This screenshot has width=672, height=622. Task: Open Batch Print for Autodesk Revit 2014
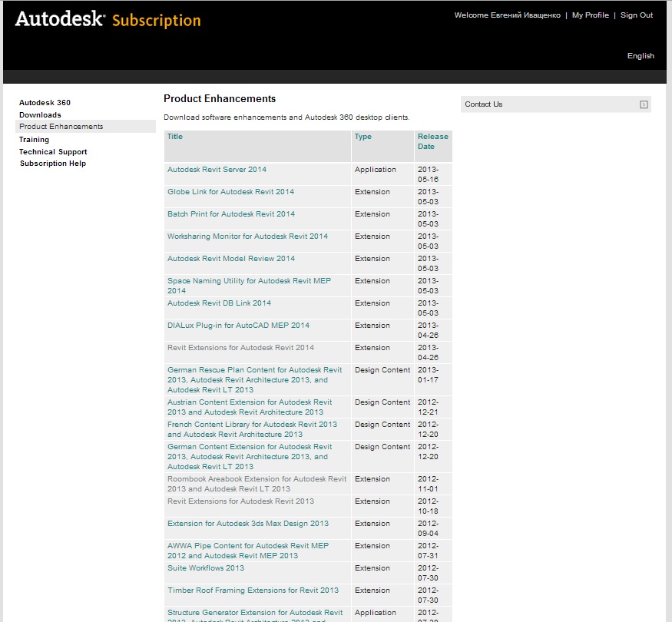click(231, 213)
